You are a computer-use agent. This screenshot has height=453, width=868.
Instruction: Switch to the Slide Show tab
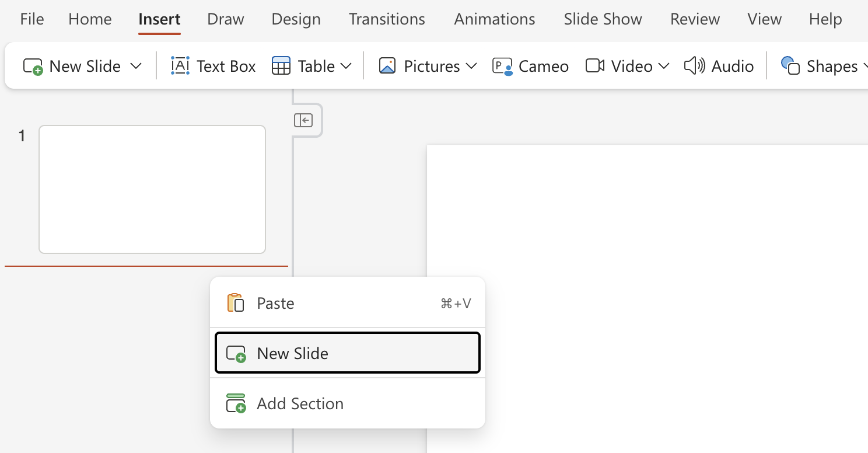click(603, 19)
